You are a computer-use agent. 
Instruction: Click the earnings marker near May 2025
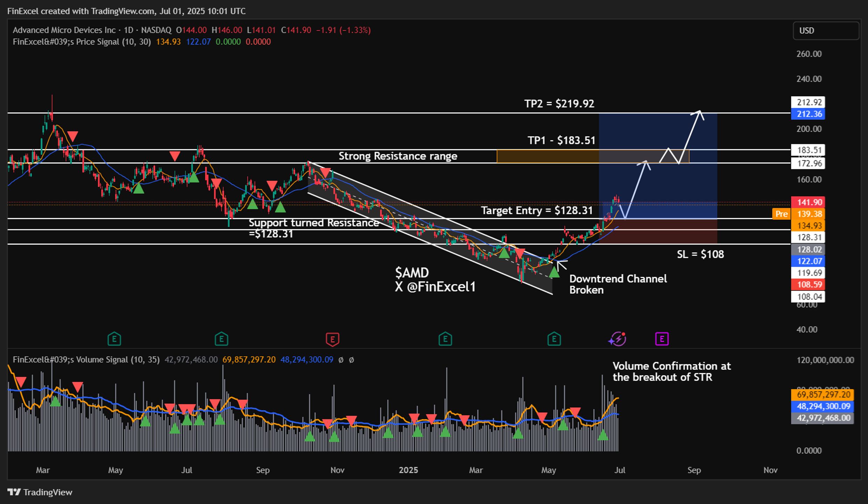pos(554,339)
